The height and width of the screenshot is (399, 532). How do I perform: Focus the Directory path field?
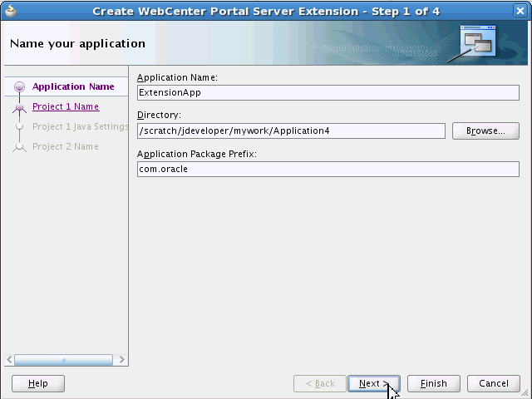coord(291,131)
